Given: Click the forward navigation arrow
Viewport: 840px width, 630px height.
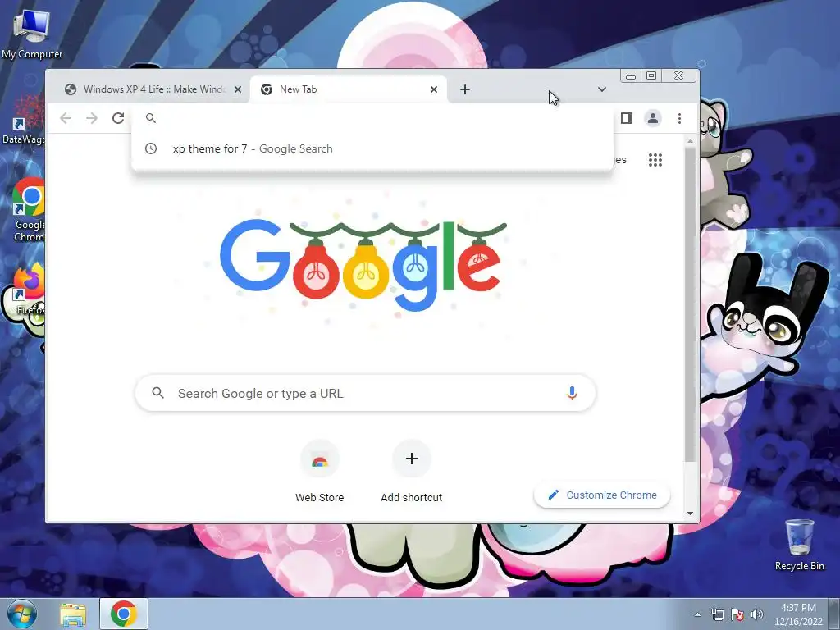Looking at the screenshot, I should pyautogui.click(x=92, y=118).
